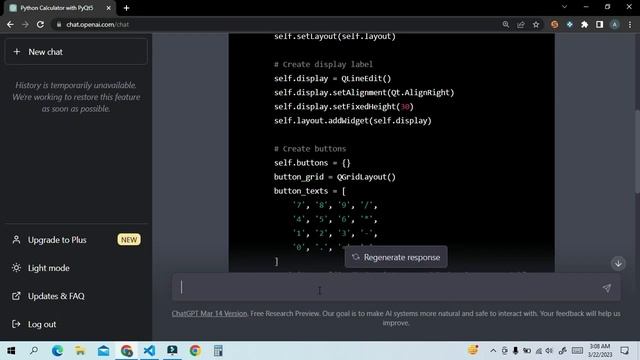This screenshot has width=640, height=360.
Task: Switch to Visual Studio Code in taskbar
Action: click(x=149, y=351)
